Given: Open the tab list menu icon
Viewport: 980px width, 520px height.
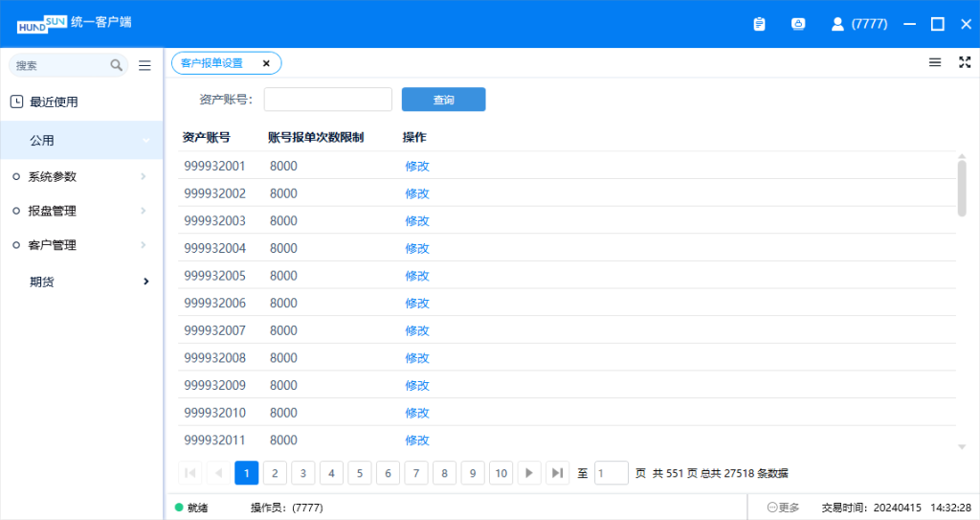Looking at the screenshot, I should [935, 62].
